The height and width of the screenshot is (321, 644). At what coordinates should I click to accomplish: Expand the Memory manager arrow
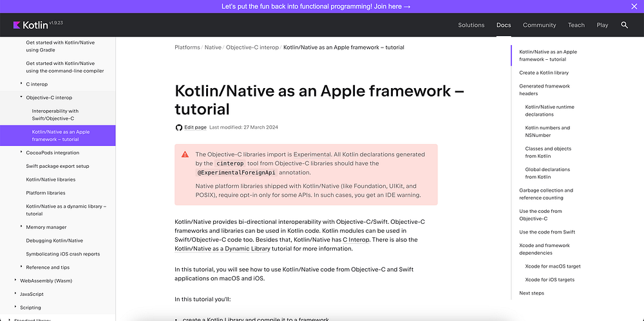(21, 226)
